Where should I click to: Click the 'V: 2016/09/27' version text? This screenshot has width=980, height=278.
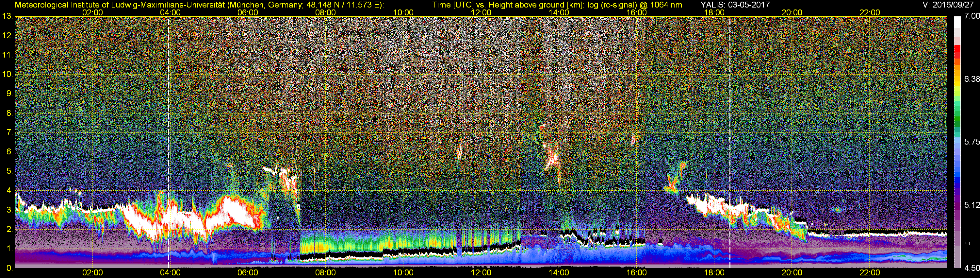947,5
